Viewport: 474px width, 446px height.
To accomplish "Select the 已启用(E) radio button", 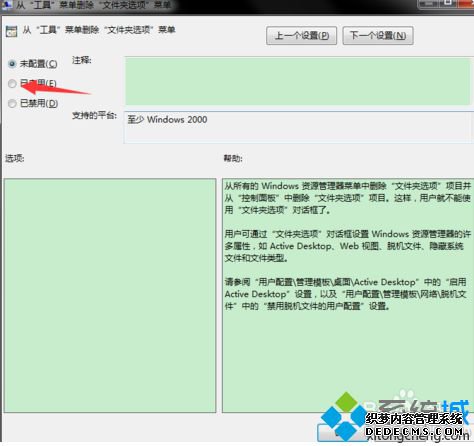I will pos(12,84).
